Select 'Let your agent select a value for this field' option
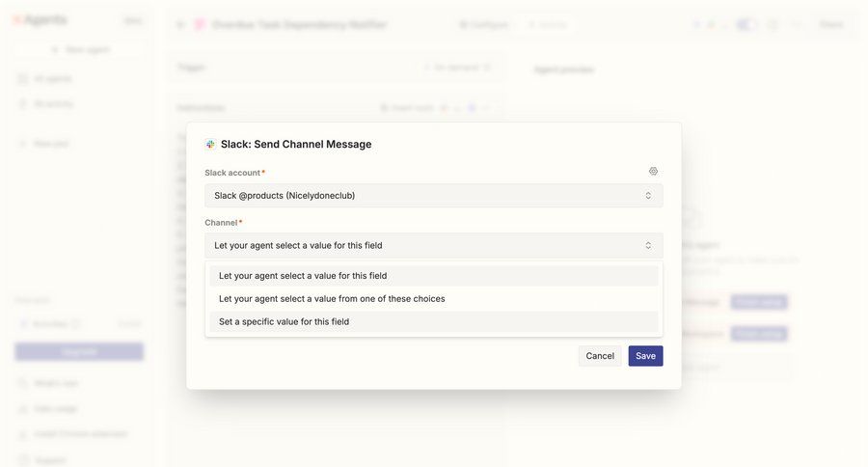 pos(433,275)
